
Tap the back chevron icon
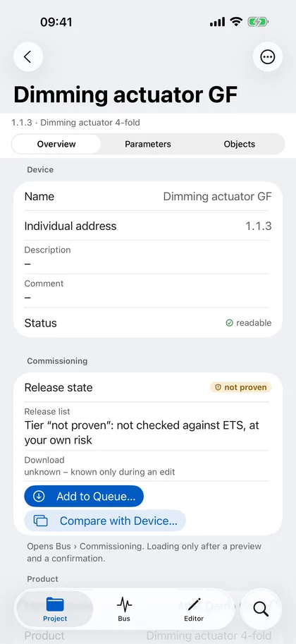28,56
